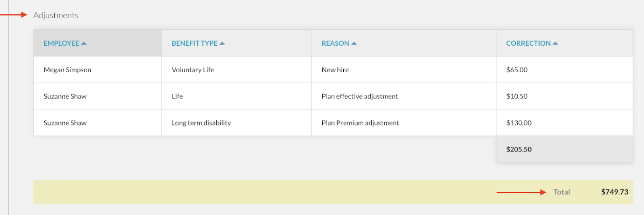Click the New hire reason cell
The width and height of the screenshot is (644, 215).
tap(404, 70)
